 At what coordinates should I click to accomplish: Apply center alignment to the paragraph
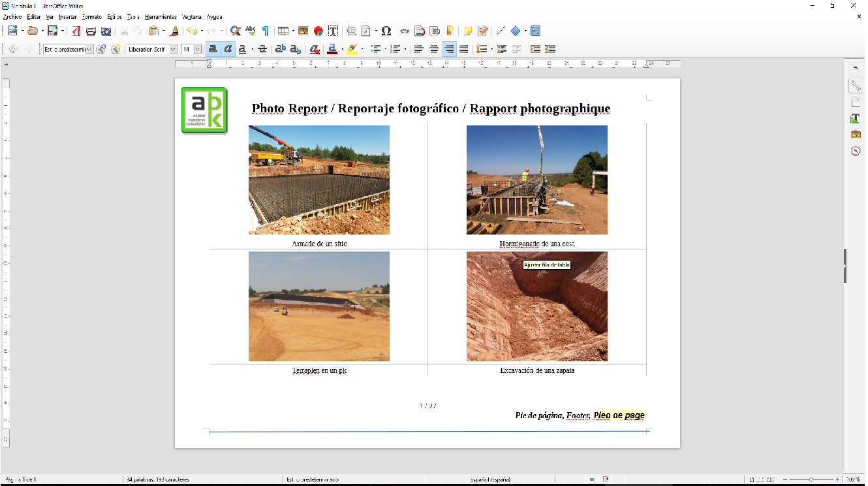tap(433, 49)
